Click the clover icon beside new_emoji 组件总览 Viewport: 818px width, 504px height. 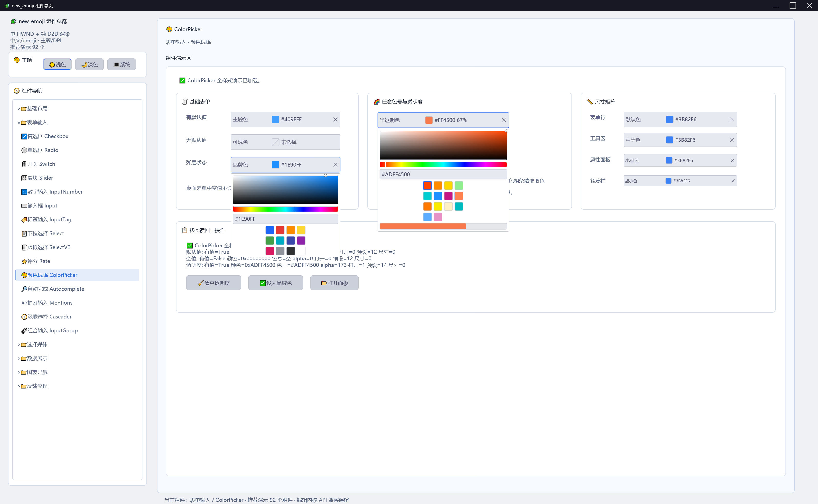[x=14, y=21]
